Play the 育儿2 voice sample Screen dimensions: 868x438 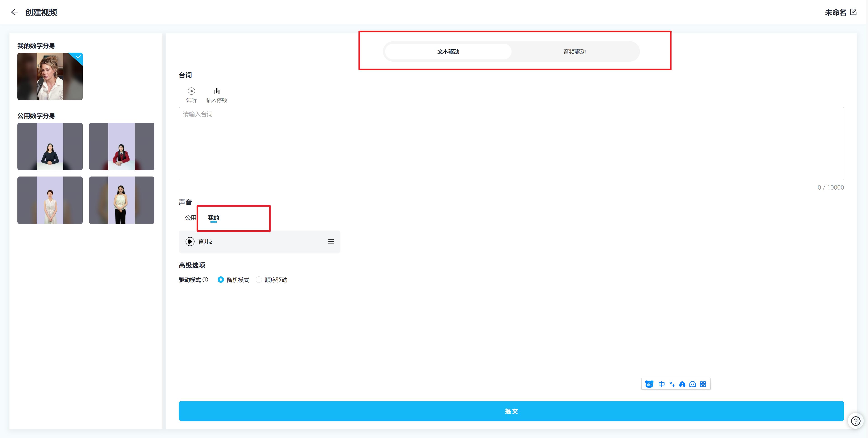click(190, 242)
